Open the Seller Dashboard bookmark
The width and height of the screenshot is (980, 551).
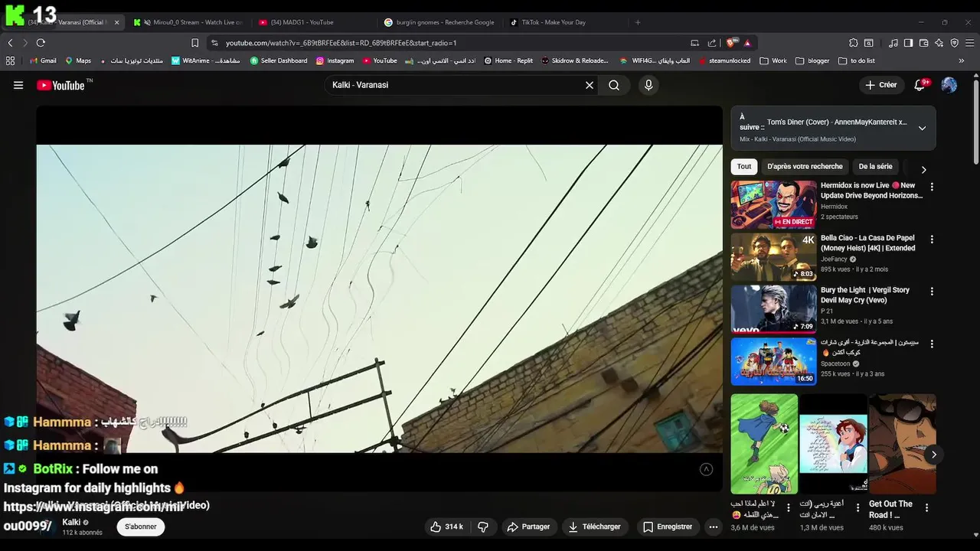coord(279,60)
